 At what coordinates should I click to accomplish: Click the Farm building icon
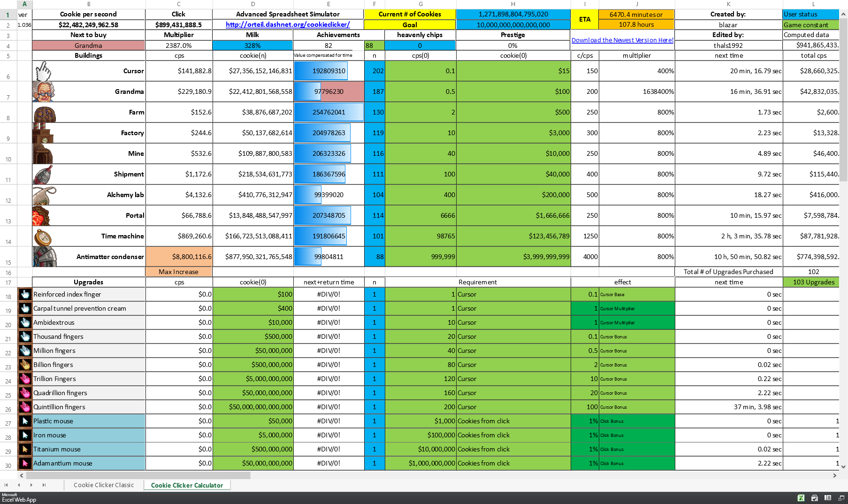[x=45, y=114]
